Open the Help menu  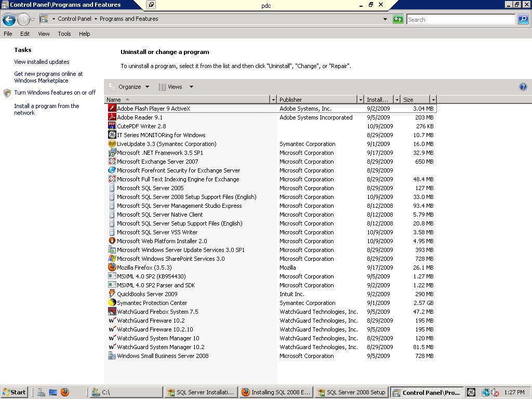click(85, 34)
